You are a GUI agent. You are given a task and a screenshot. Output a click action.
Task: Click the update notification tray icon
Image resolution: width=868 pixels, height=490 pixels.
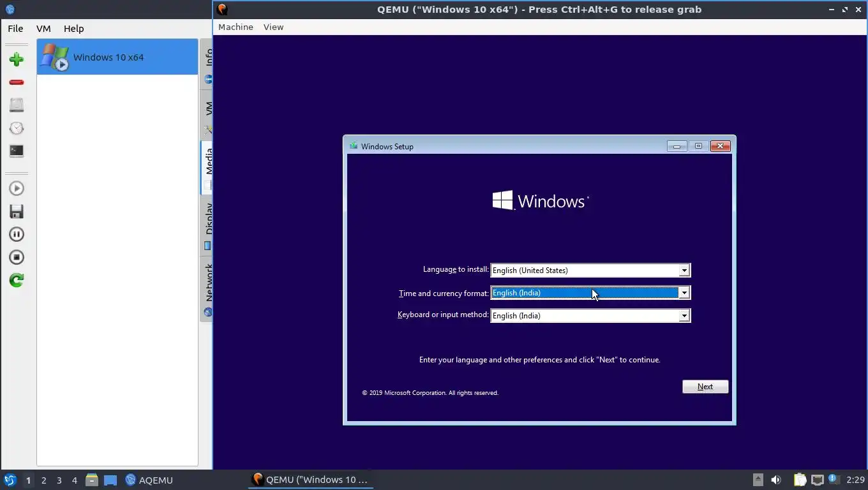point(834,479)
